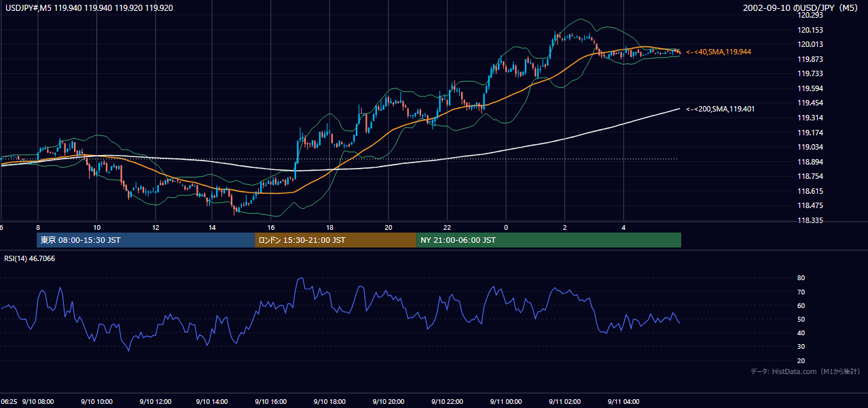Screen dimensions: 868x408
Task: Click RSI scale level 80
Action: click(801, 278)
